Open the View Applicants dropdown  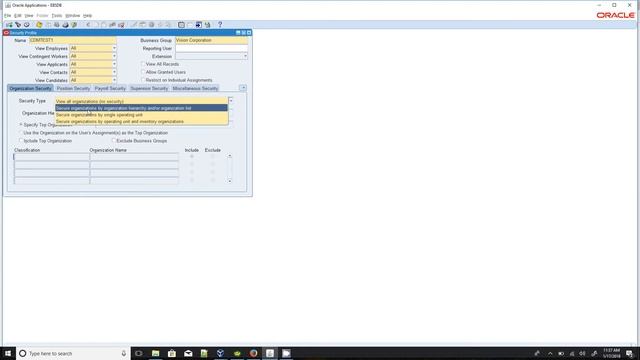point(114,64)
